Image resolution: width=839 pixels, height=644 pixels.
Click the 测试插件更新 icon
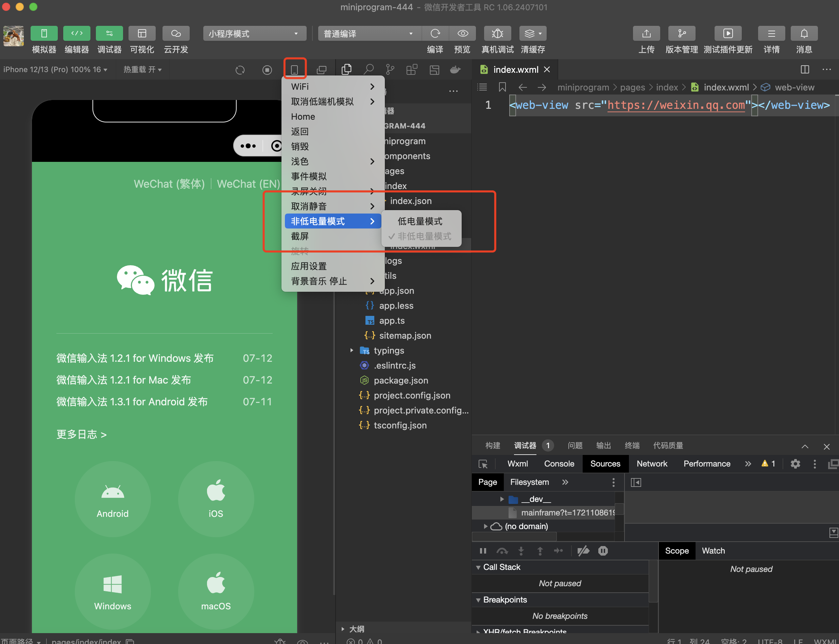[x=728, y=33]
